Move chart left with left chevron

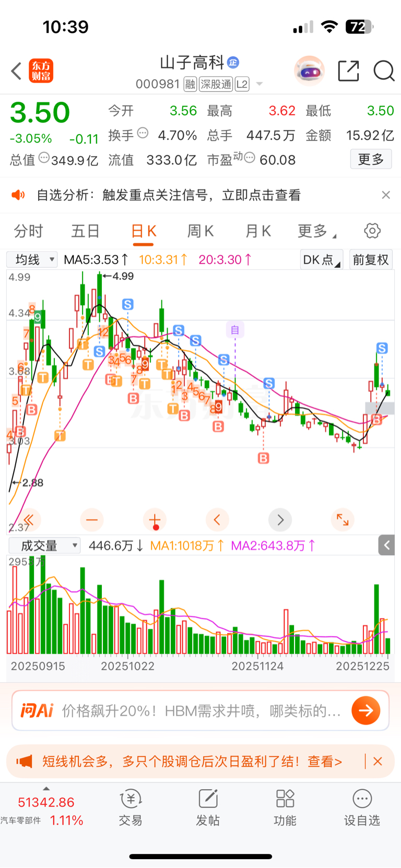coord(217,520)
